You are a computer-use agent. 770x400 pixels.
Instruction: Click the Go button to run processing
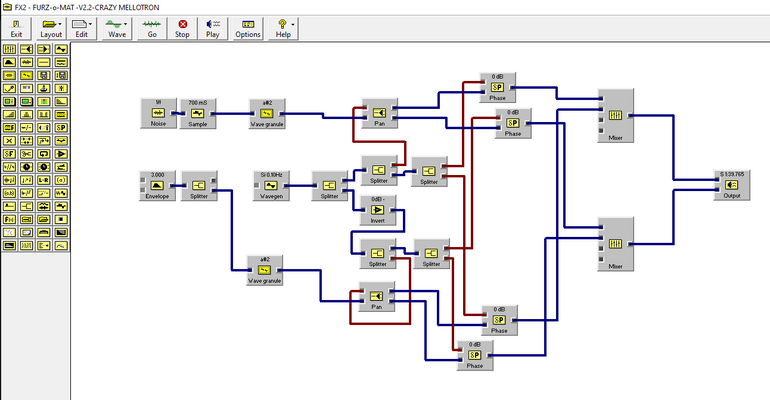point(152,28)
